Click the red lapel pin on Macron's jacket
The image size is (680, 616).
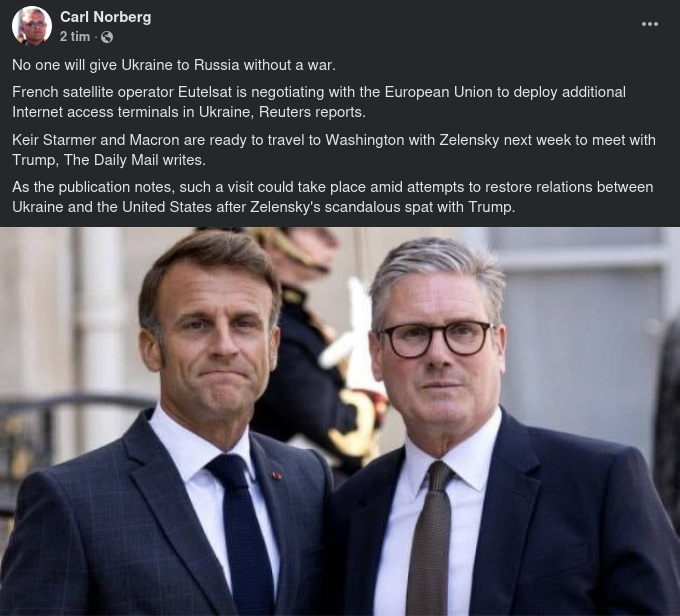coord(277,474)
